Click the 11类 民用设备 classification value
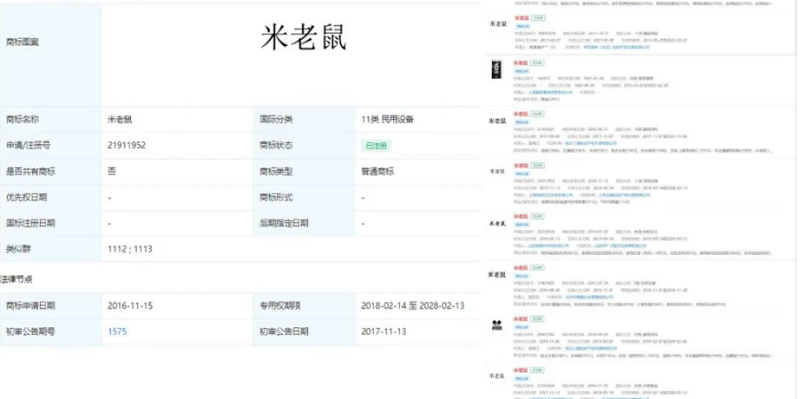 (x=387, y=119)
